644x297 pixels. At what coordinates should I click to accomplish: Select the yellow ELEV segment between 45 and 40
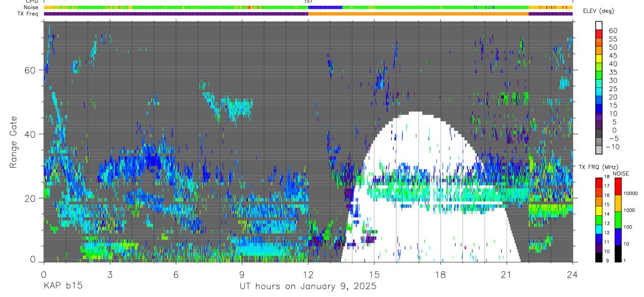599,59
